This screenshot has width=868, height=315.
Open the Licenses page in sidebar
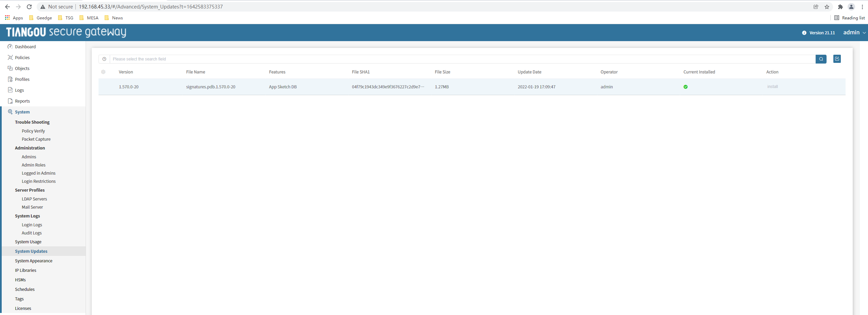(x=23, y=309)
